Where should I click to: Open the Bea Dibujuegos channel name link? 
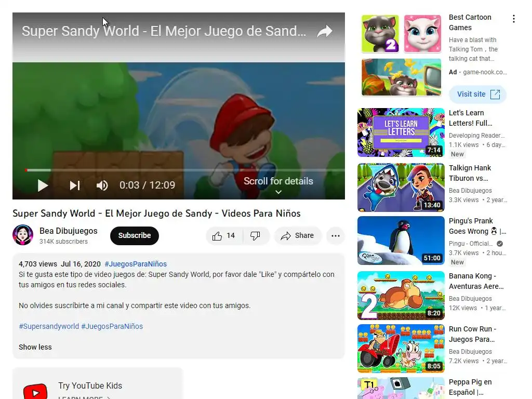[69, 231]
